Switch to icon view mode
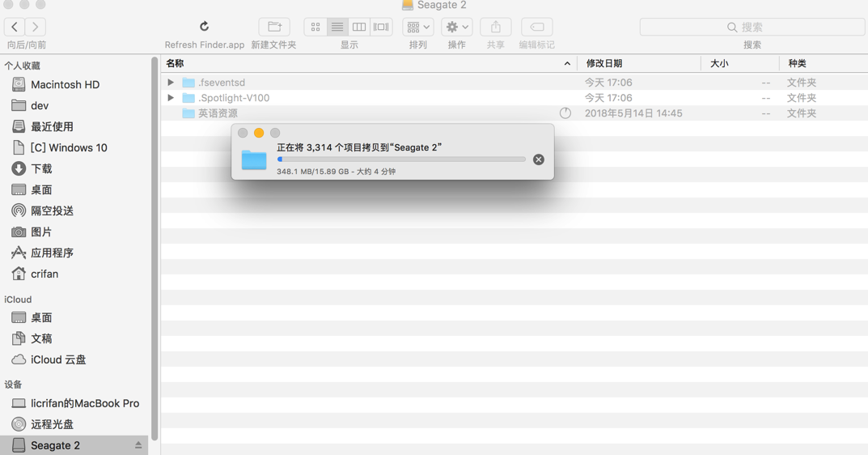This screenshot has height=455, width=868. (315, 27)
